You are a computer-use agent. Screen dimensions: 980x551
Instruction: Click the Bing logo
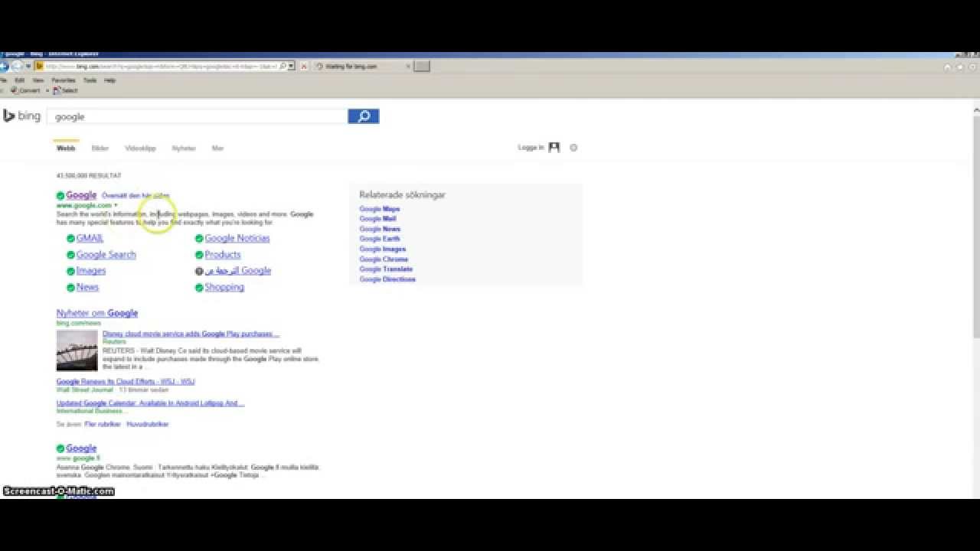[21, 116]
